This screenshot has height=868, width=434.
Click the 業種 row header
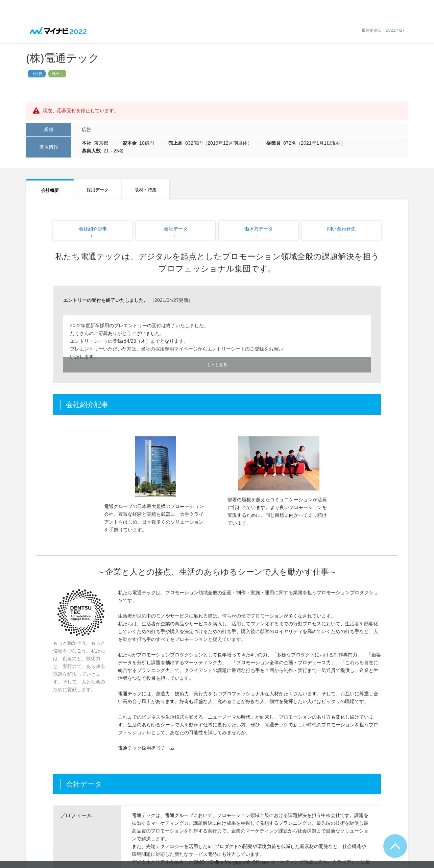pos(48,129)
